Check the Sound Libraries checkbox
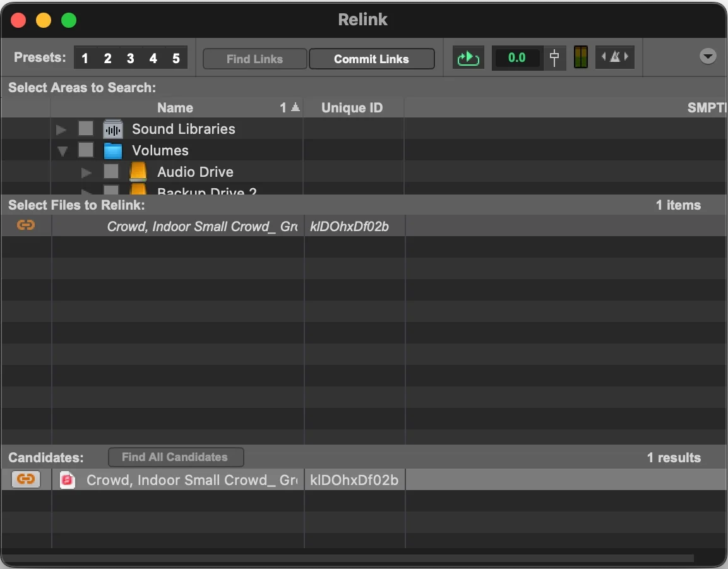The image size is (728, 569). tap(86, 128)
